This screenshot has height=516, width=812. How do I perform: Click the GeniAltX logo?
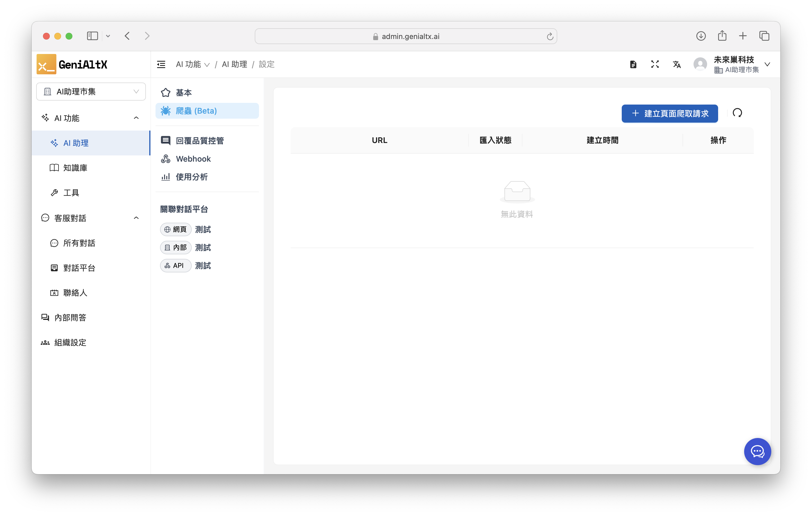click(x=72, y=64)
